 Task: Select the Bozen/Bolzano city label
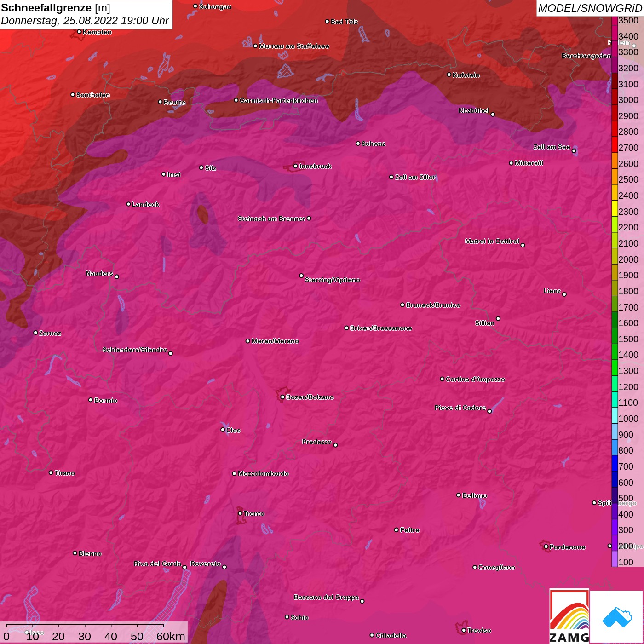coord(310,397)
